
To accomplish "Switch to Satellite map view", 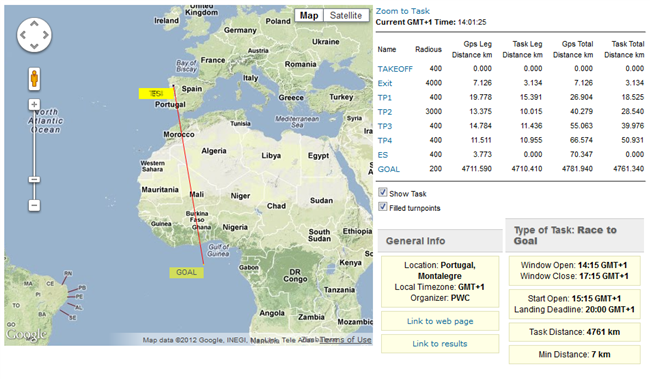I will coord(346,16).
